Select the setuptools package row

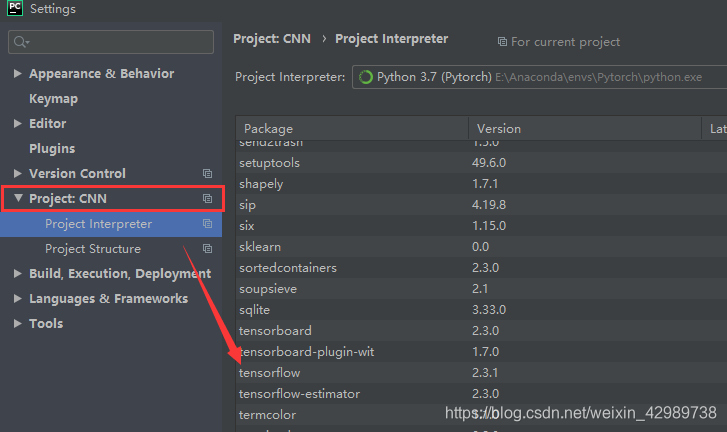click(481, 163)
